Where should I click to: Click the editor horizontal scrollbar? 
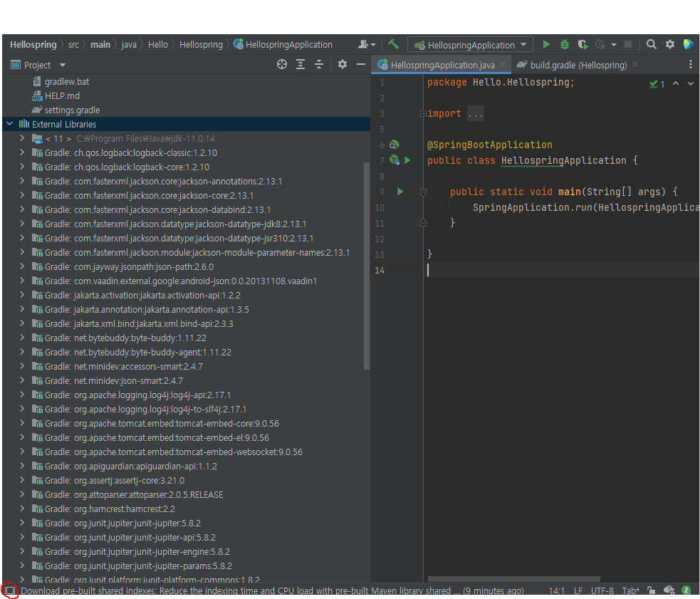(x=513, y=579)
